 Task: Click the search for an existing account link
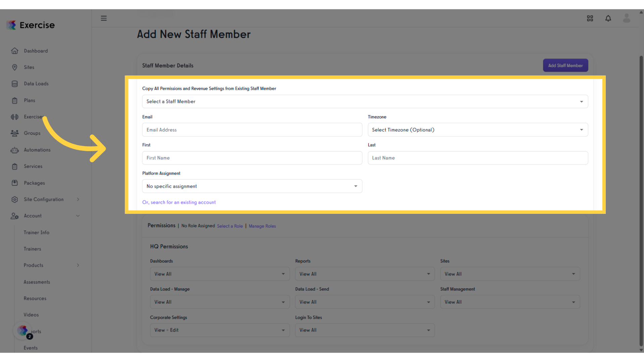(x=179, y=202)
